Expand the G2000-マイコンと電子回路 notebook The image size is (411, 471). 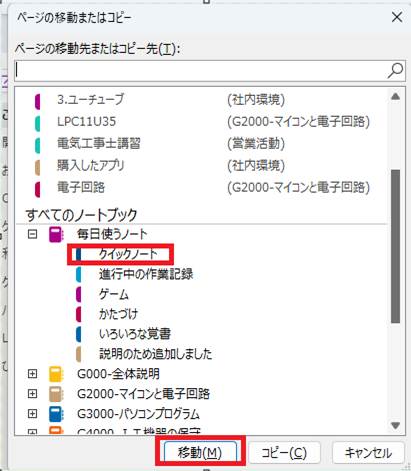click(x=32, y=394)
